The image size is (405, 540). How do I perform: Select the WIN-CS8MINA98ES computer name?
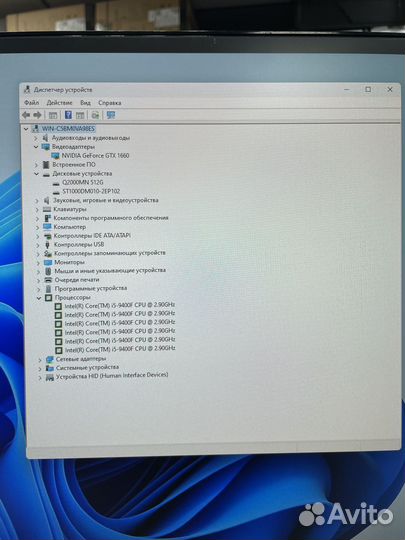point(68,128)
